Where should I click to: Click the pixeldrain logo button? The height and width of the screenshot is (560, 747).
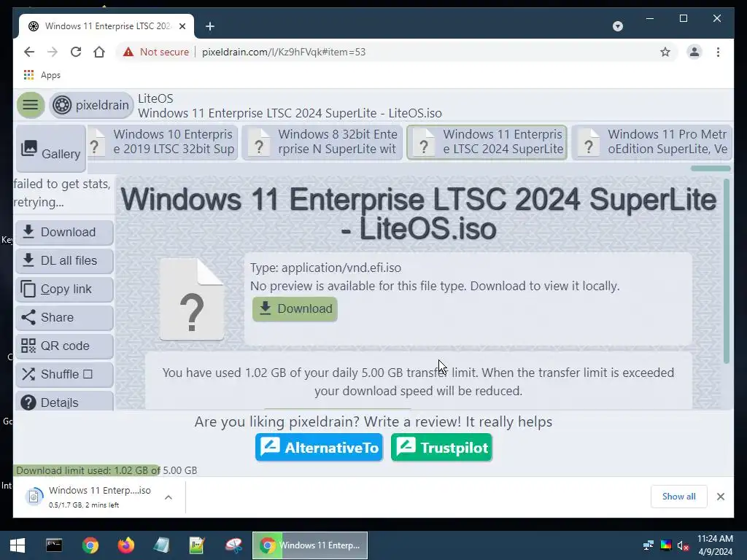tap(91, 105)
